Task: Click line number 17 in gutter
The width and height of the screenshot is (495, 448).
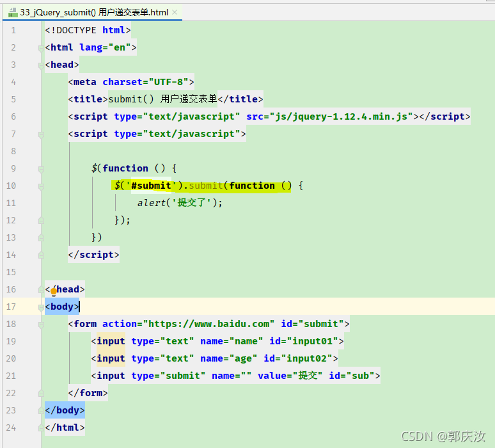Action: tap(11, 307)
